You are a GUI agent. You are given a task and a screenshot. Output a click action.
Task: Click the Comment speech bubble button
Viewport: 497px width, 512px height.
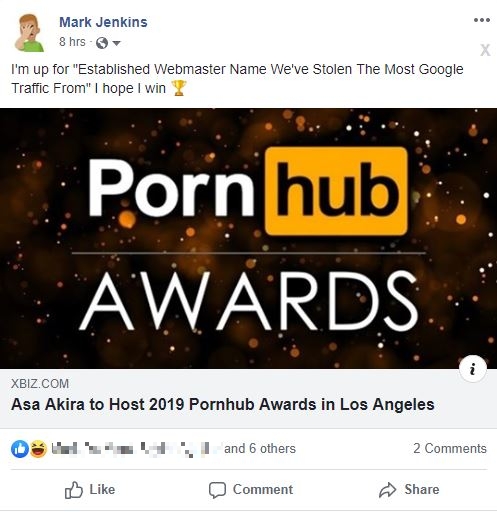[251, 490]
